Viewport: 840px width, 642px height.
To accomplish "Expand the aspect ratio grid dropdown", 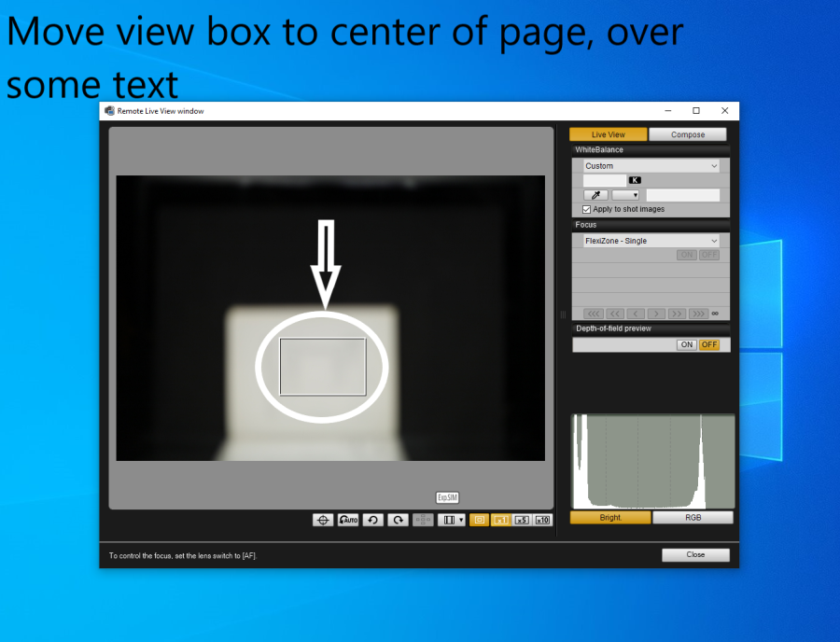I will 453,520.
